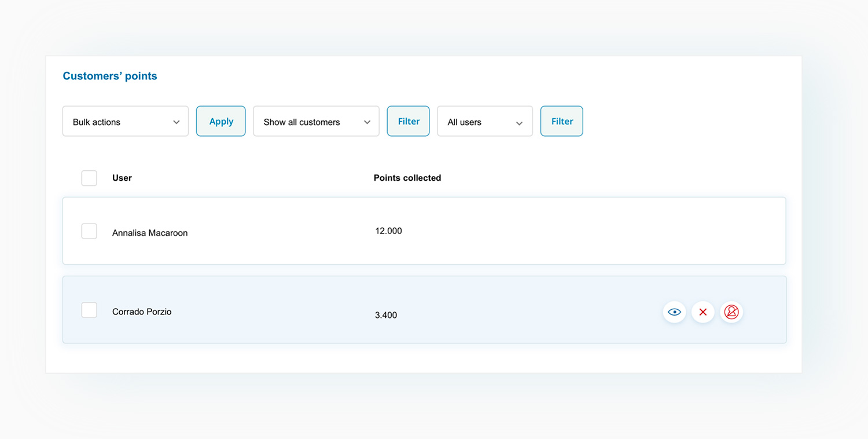The width and height of the screenshot is (868, 439).
Task: Ban Corrado Porzio using the red user icon
Action: click(x=731, y=312)
